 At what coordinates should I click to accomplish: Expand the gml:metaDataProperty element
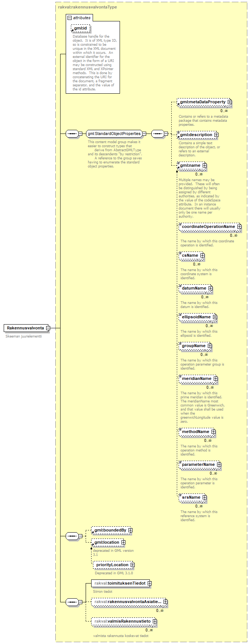click(230, 102)
